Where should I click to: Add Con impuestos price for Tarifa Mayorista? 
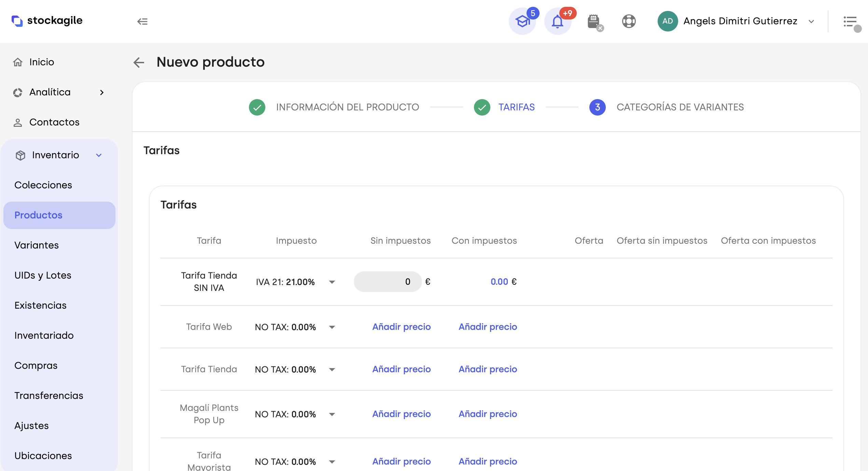pyautogui.click(x=488, y=462)
